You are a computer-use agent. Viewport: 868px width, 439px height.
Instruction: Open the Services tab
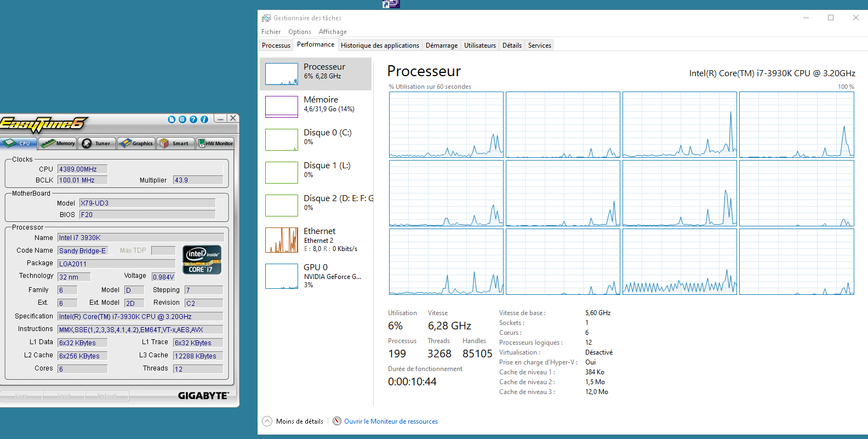click(x=540, y=45)
